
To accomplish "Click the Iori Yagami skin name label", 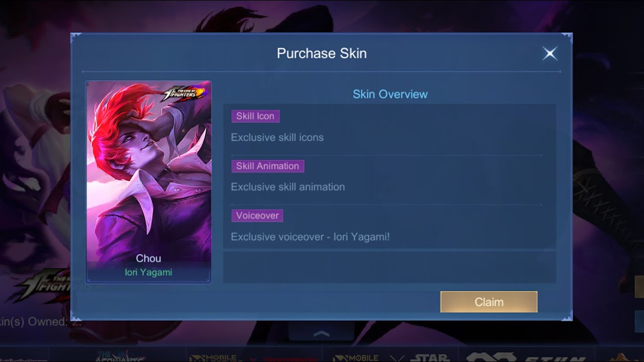I will (148, 272).
